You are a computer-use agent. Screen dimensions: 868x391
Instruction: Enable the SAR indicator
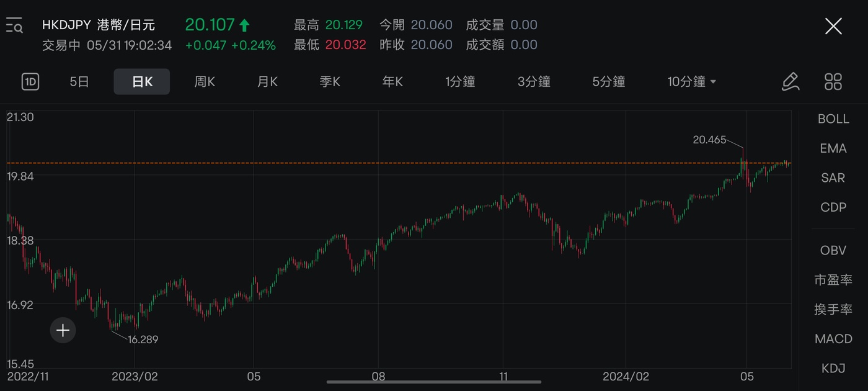tap(833, 178)
